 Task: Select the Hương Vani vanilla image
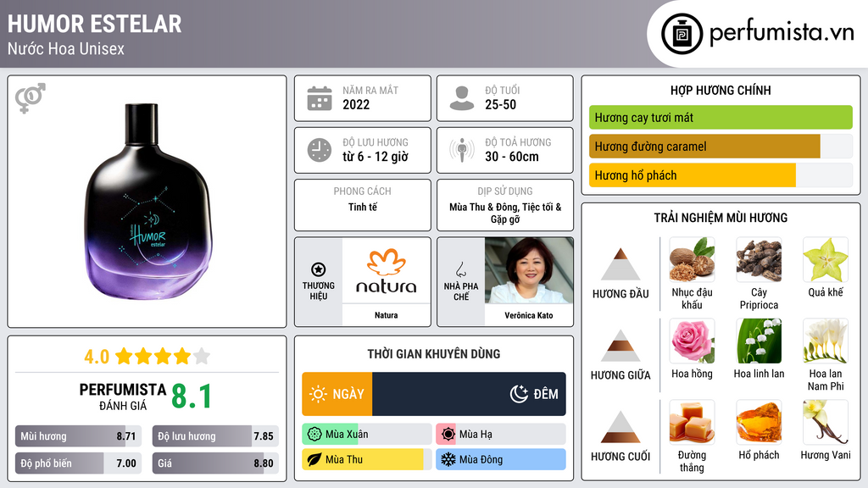(x=826, y=422)
